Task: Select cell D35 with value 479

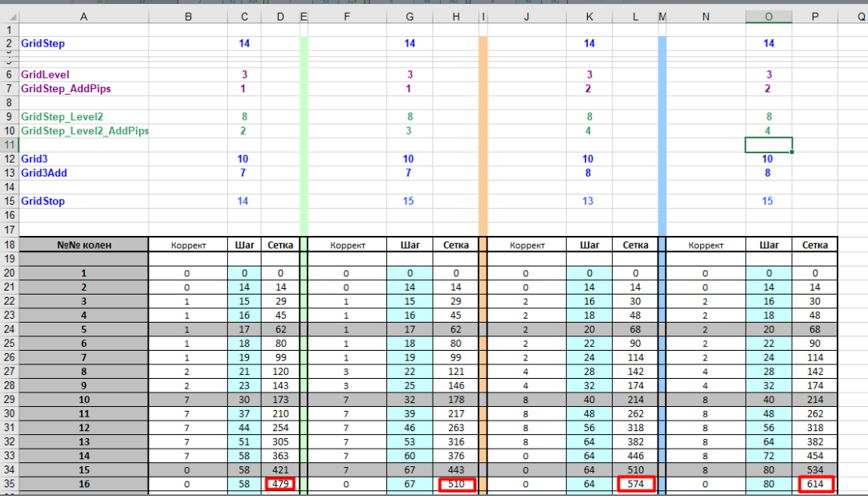Action: coord(280,484)
